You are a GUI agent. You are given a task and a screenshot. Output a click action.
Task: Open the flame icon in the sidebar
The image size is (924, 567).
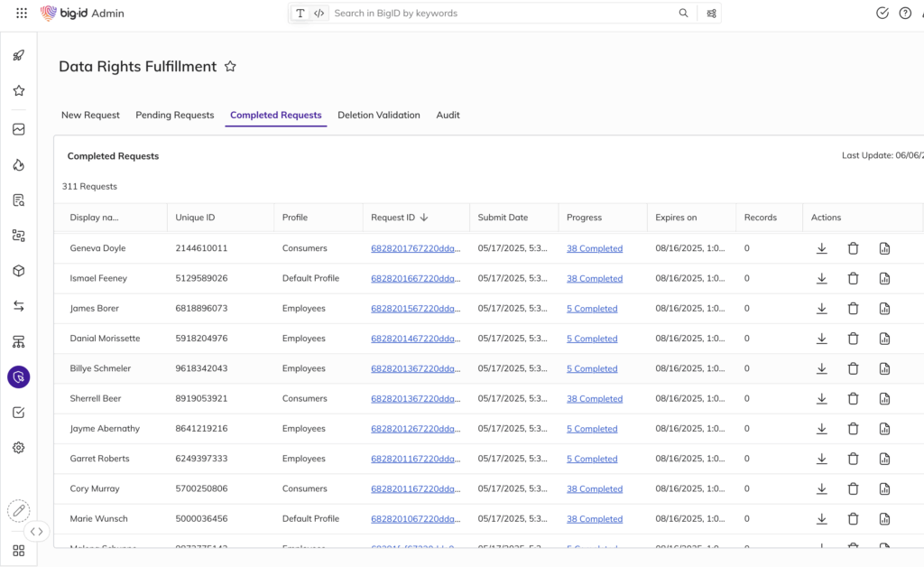[19, 165]
